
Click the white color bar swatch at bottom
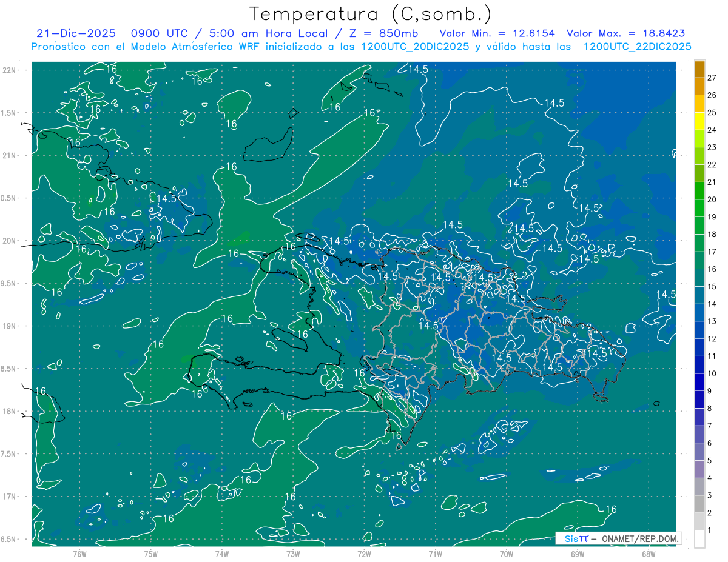tap(699, 539)
